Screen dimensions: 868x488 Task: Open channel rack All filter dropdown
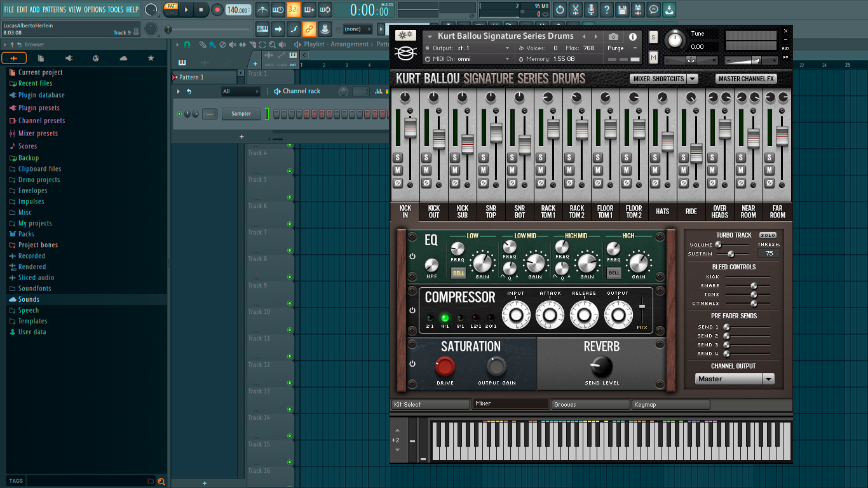click(x=240, y=91)
